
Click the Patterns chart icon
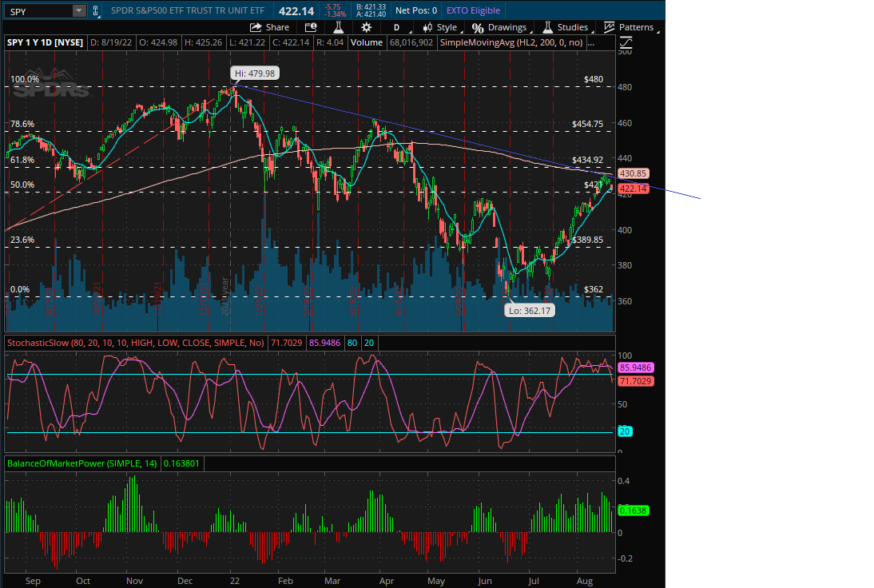610,27
